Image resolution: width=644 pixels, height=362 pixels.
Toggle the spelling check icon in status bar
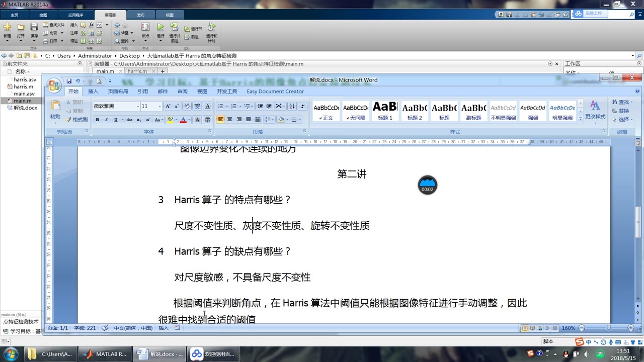click(105, 328)
